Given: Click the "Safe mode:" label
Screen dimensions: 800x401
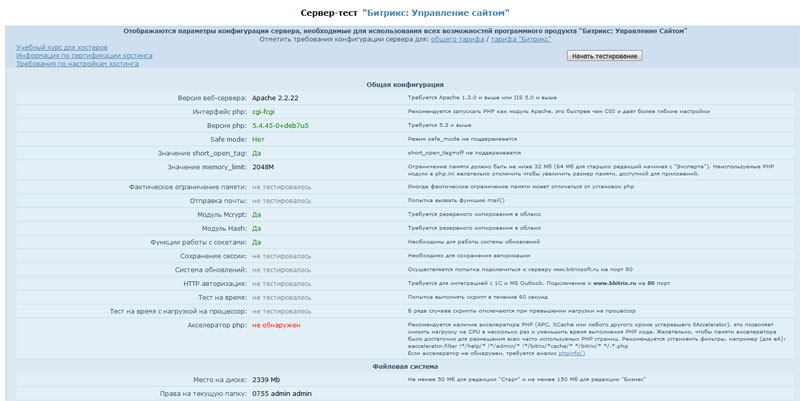Looking at the screenshot, I should pos(229,139).
